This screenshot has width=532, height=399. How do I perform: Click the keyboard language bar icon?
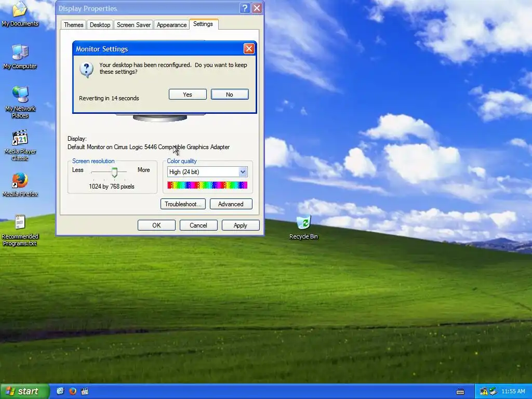pyautogui.click(x=460, y=392)
